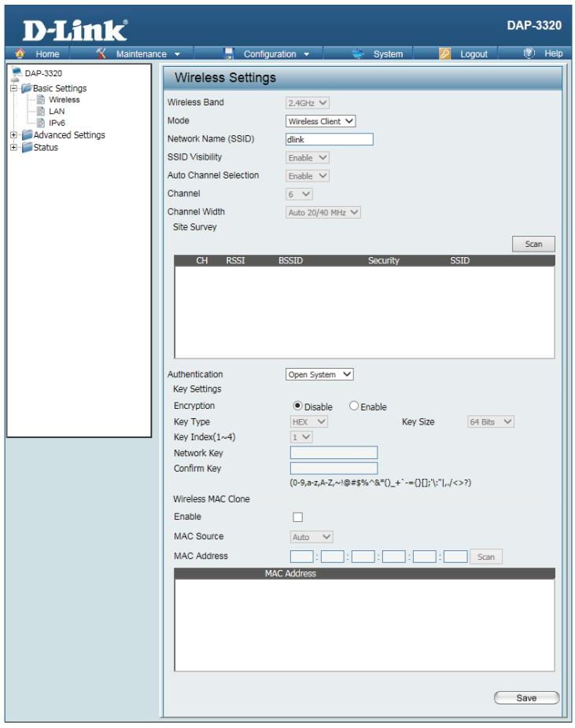Click the Wireless page icon in the tree
Image resolution: width=575 pixels, height=728 pixels.
tap(41, 99)
